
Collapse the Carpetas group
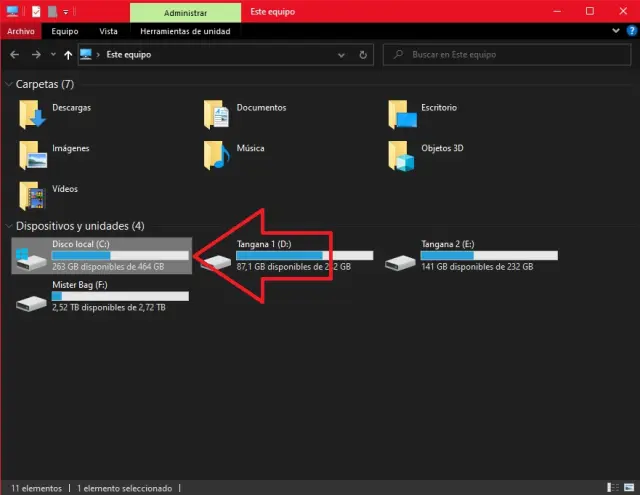pos(10,85)
